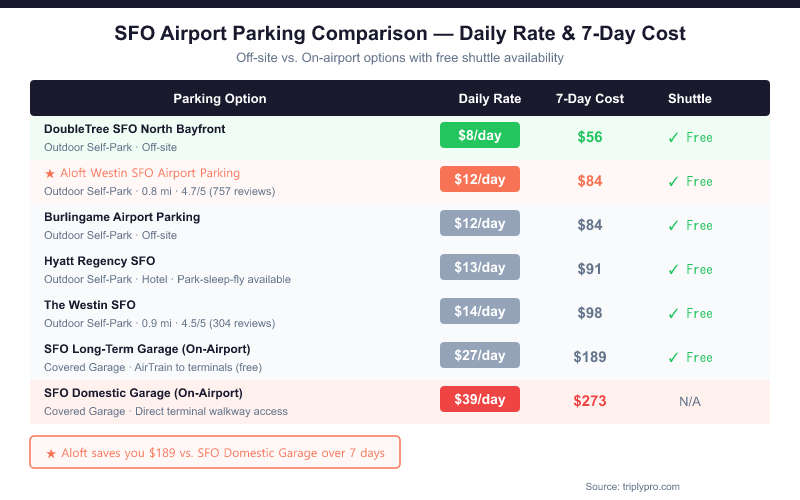Click the shuttle checkmark for SFO Long-Term Garage
Screen dimensions: 800x500
tap(673, 357)
